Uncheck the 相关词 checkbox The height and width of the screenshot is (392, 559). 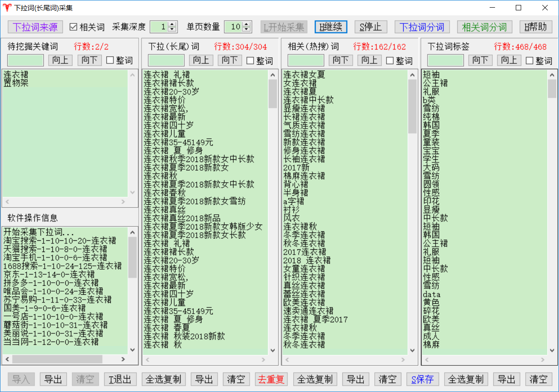[x=74, y=27]
